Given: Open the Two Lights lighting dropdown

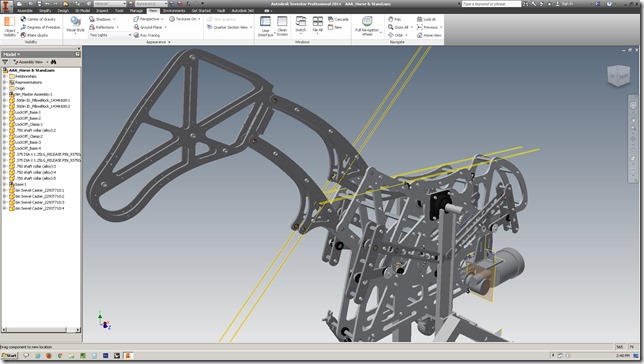Looking at the screenshot, I should (110, 35).
